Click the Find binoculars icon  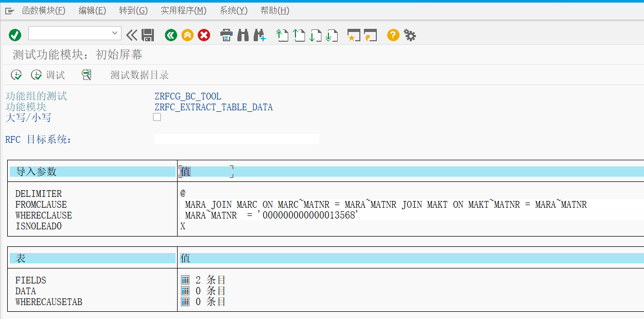242,35
